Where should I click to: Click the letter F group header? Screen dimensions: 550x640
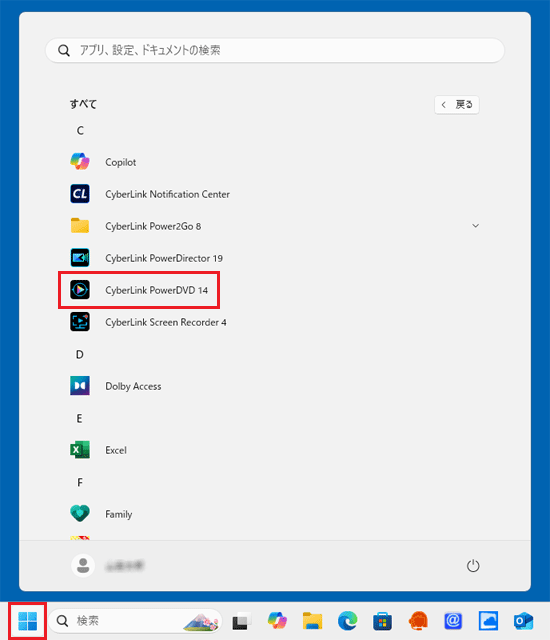(x=80, y=482)
